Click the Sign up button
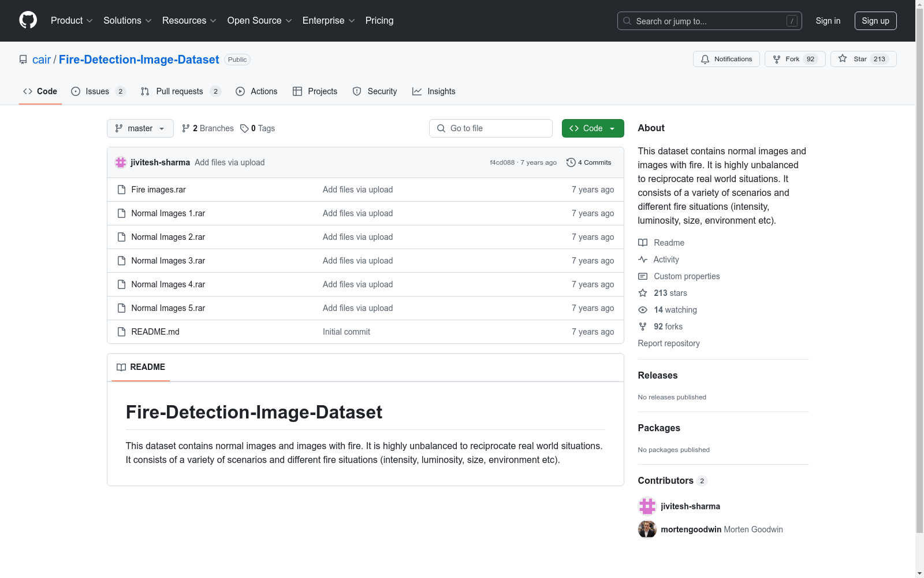This screenshot has height=578, width=924. point(875,21)
